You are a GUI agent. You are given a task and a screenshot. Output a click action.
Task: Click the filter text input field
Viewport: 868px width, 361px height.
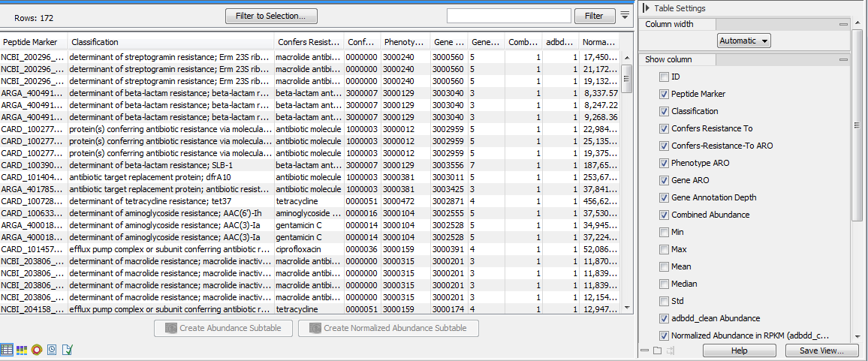click(x=508, y=16)
